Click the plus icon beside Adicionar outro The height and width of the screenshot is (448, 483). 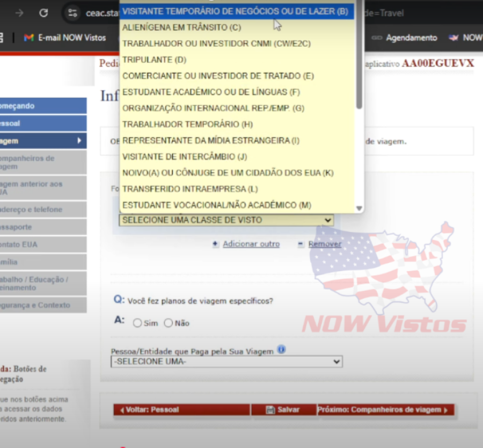(215, 243)
